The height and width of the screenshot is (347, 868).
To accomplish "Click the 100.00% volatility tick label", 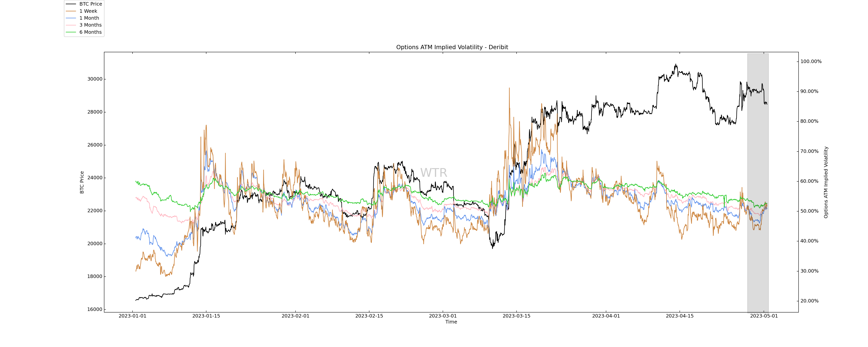I will click(811, 61).
